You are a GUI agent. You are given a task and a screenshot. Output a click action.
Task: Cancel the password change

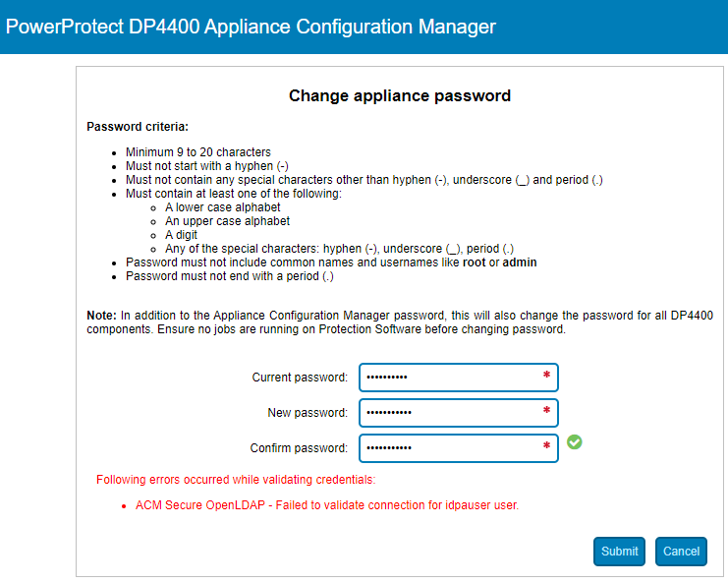[681, 552]
